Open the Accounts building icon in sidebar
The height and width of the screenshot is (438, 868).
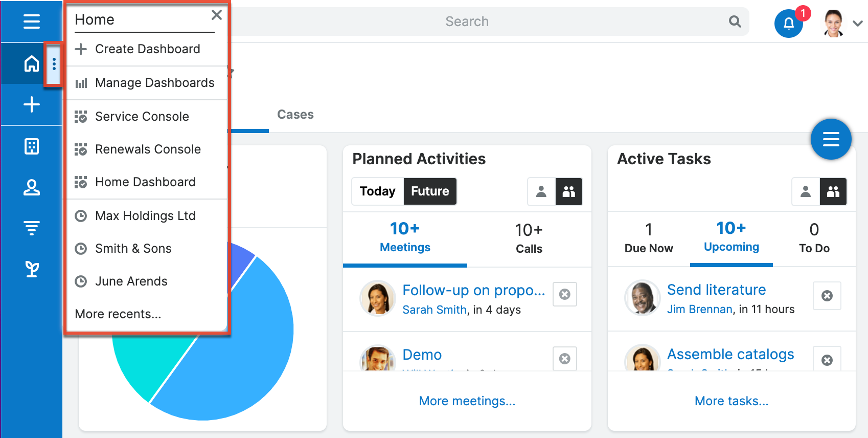(32, 147)
